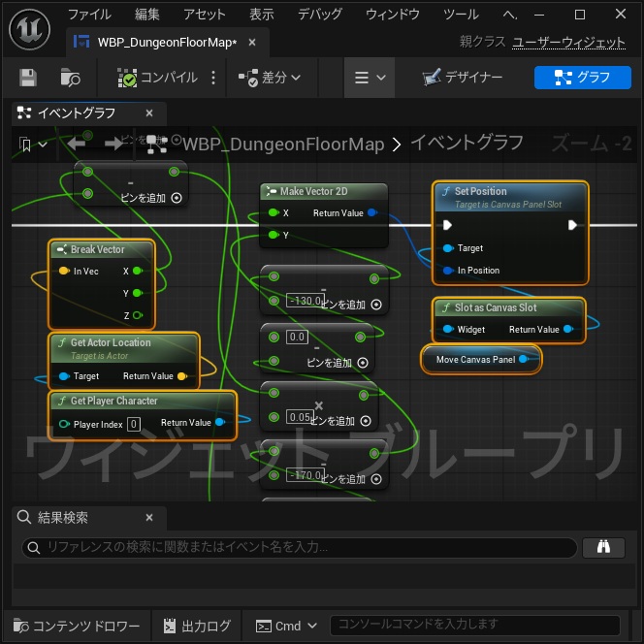The image size is (644, 644).
Task: Close the 結果検索 find results tab
Action: 149,518
